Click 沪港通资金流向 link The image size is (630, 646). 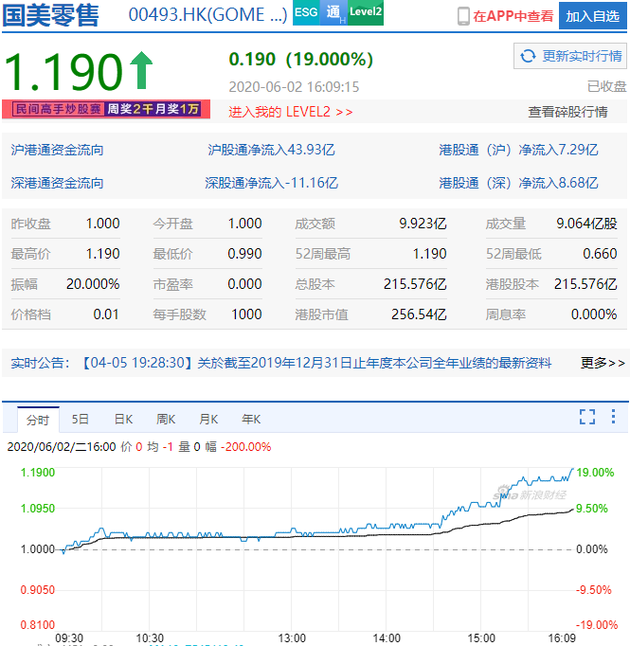tap(57, 150)
